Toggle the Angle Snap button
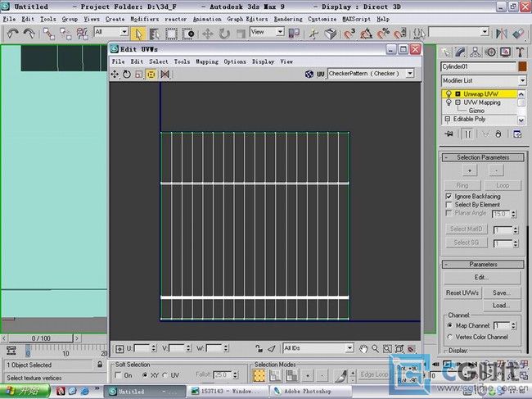 [366, 34]
